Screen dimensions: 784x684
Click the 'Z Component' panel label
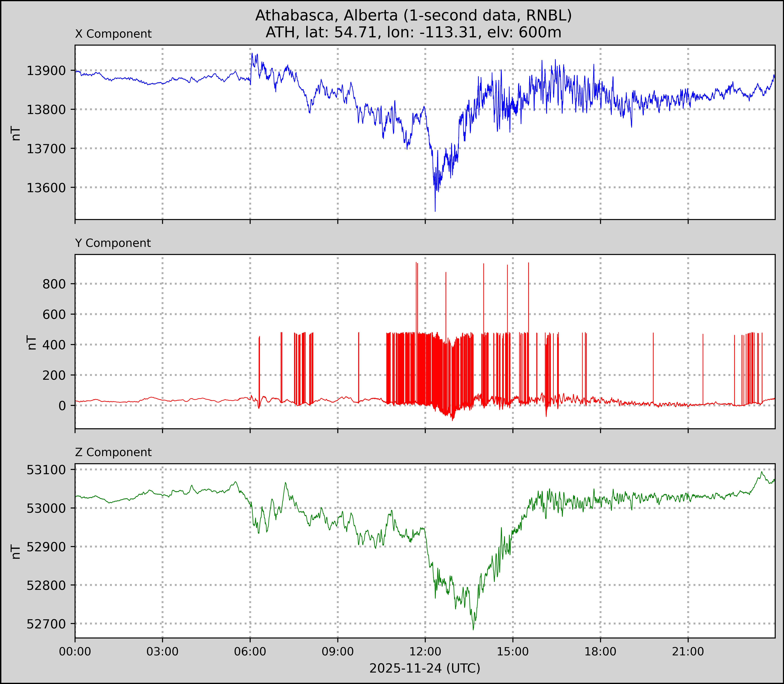pyautogui.click(x=113, y=452)
